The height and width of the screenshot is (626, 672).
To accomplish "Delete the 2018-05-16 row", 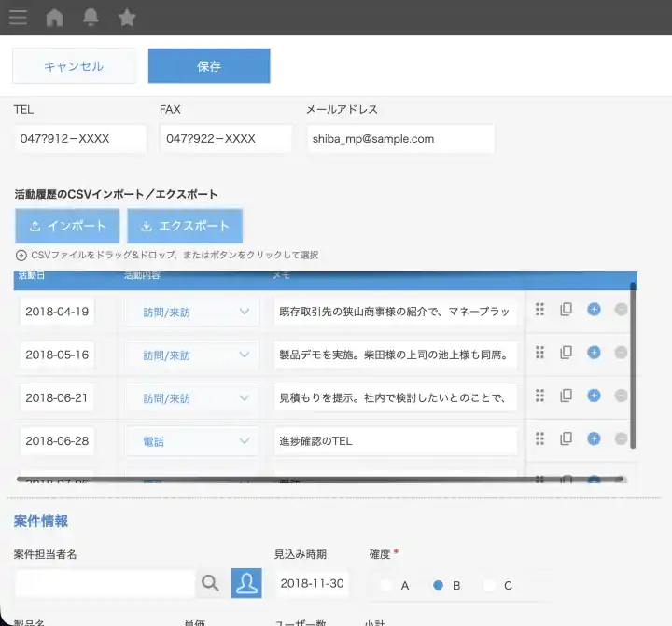I will (621, 353).
